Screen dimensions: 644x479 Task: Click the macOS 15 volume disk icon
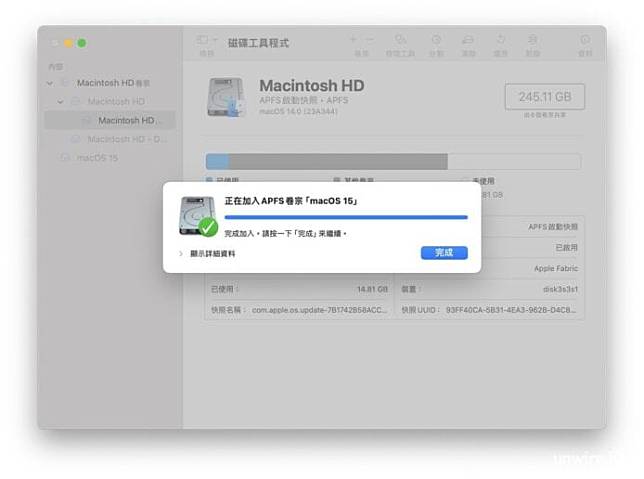tap(65, 158)
